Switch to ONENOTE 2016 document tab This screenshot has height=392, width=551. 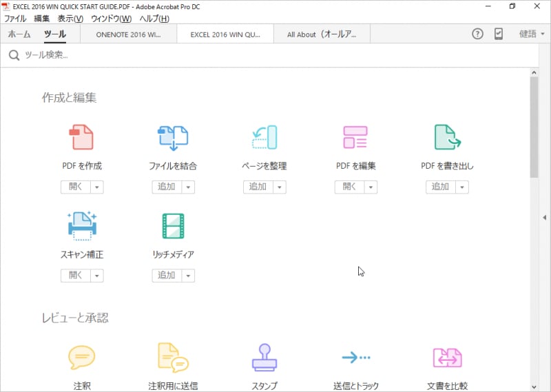(x=129, y=34)
